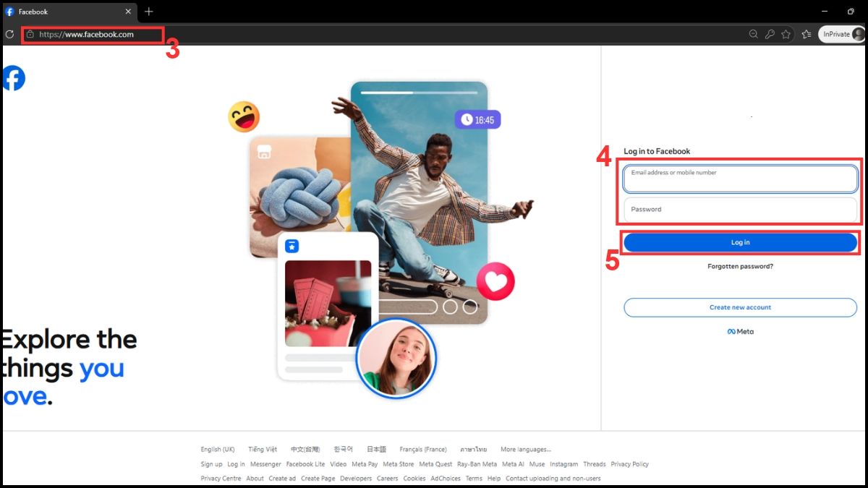Open the Ray-Ban Meta footer link
The image size is (868, 488).
(477, 464)
